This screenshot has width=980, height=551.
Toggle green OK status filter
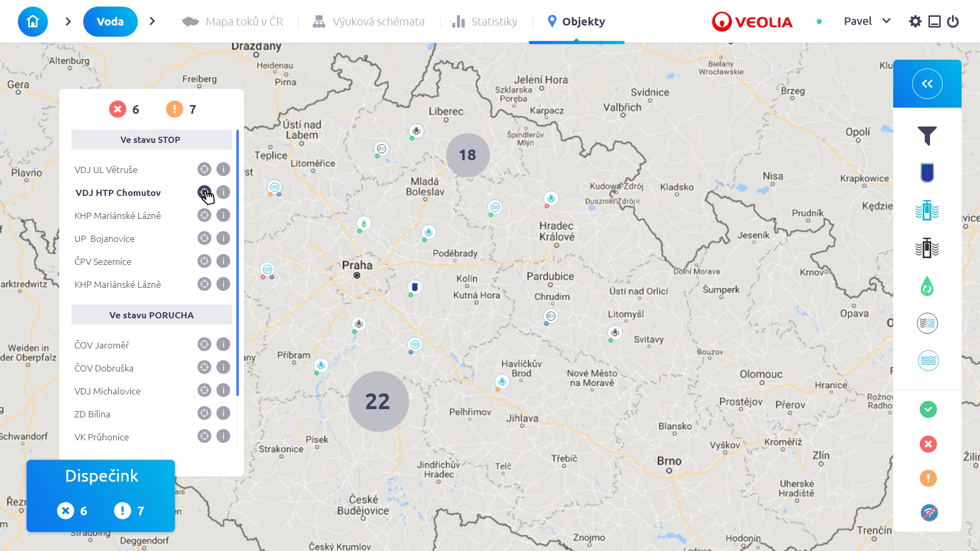tap(928, 410)
